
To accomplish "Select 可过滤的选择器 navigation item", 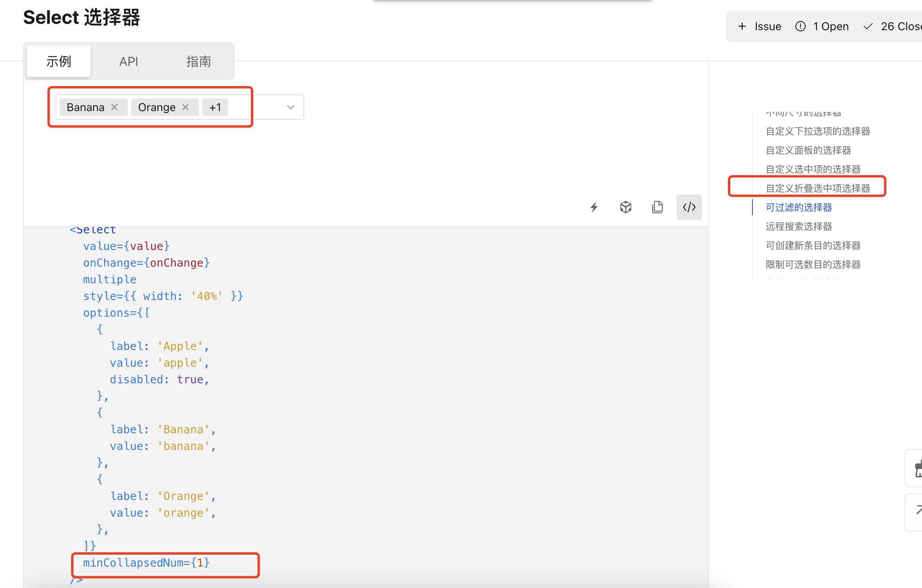I will 799,207.
